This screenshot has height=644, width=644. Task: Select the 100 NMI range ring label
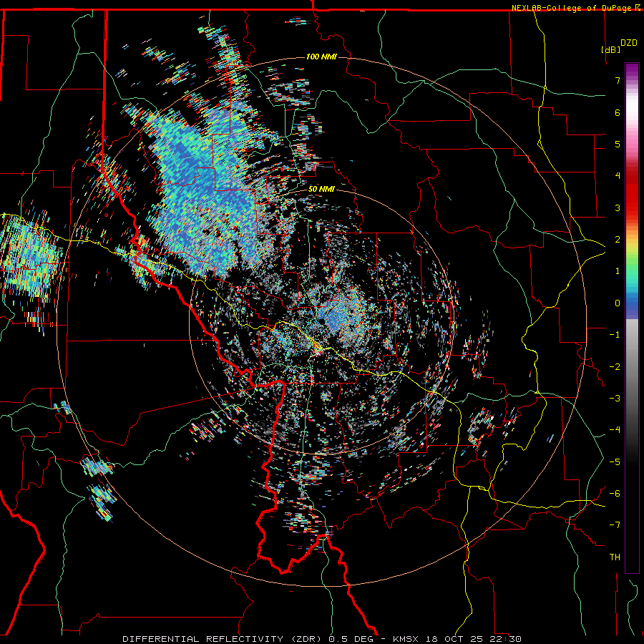pos(321,57)
